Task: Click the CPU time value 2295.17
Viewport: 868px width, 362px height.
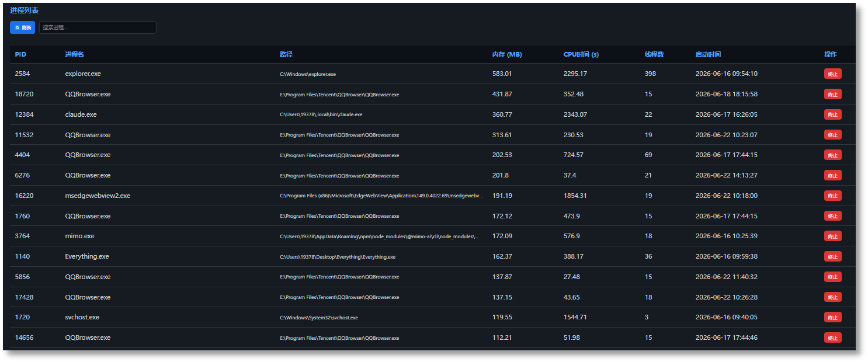Action: (x=575, y=74)
